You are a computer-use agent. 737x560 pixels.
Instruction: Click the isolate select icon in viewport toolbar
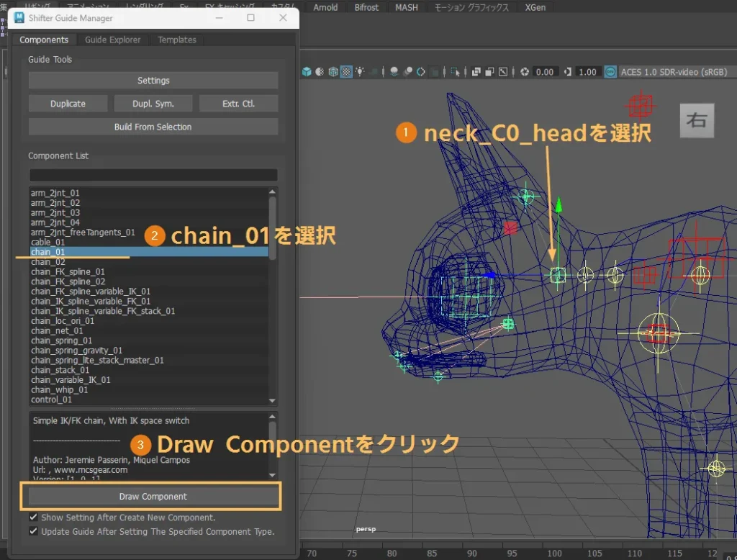(456, 72)
